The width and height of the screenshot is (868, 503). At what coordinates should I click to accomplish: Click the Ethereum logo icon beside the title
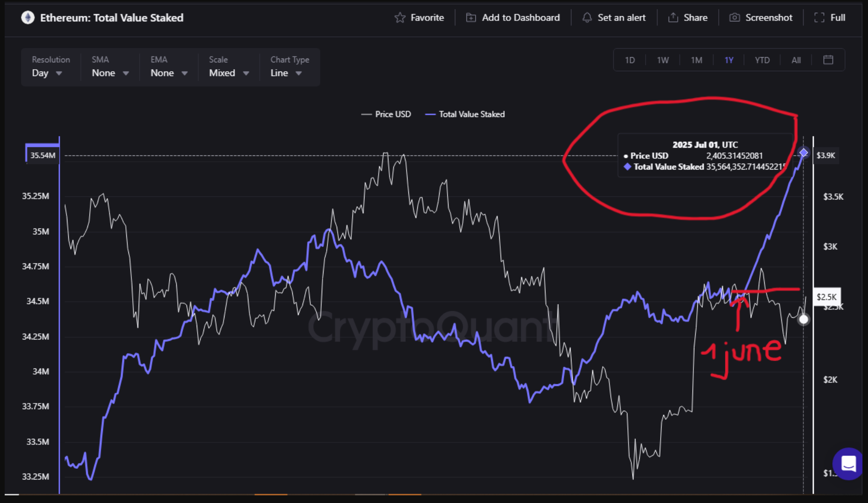tap(28, 18)
